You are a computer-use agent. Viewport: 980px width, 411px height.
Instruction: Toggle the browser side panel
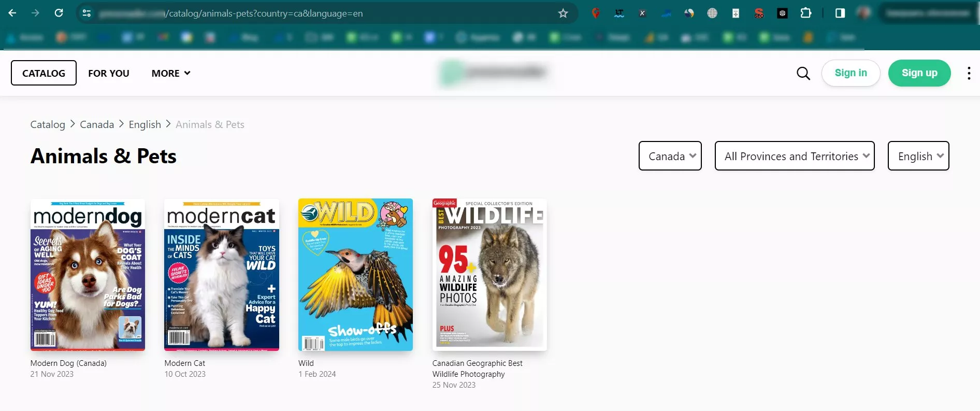[x=840, y=13]
